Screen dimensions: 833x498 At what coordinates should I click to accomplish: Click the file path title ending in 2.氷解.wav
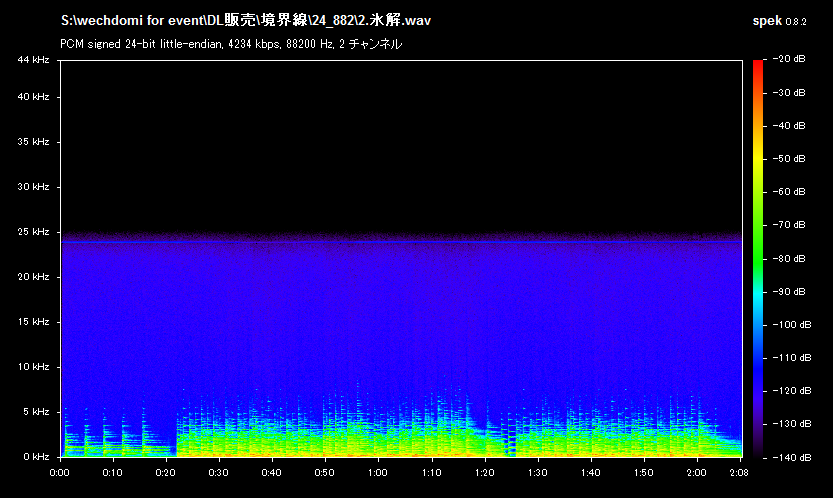pos(246,21)
